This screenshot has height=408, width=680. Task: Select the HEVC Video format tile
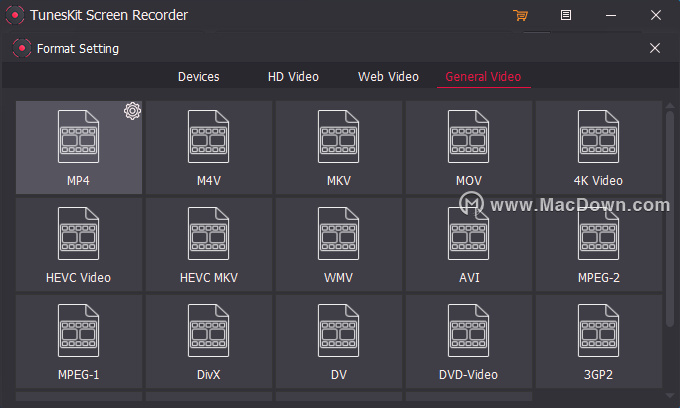(79, 245)
